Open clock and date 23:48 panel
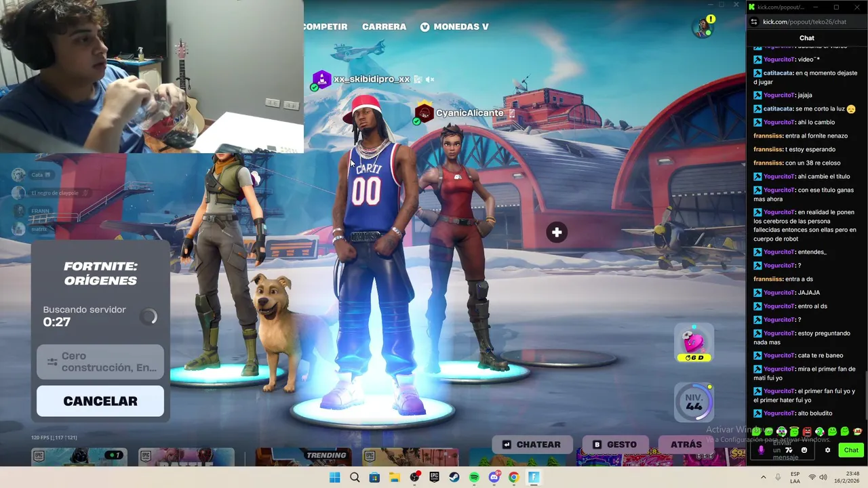Image resolution: width=868 pixels, height=488 pixels. coord(847,478)
